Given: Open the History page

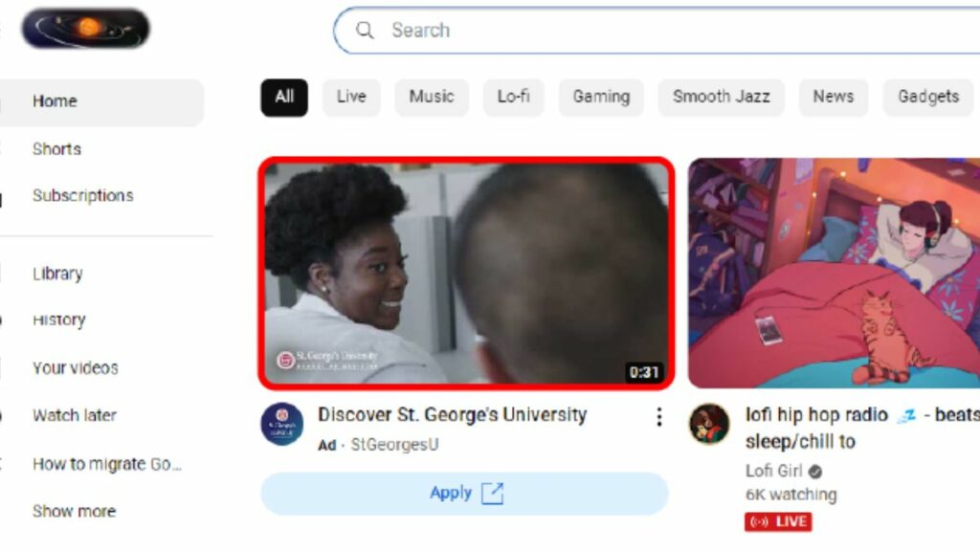Looking at the screenshot, I should (x=59, y=320).
